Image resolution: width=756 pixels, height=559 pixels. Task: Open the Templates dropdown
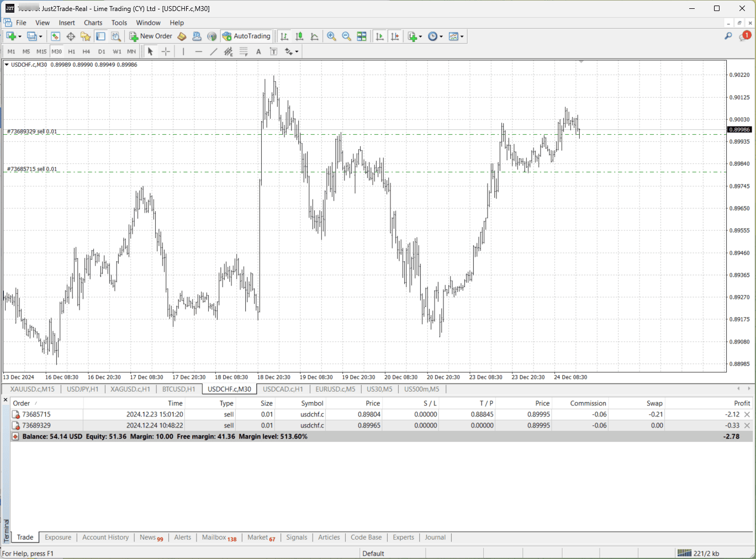[x=456, y=36]
